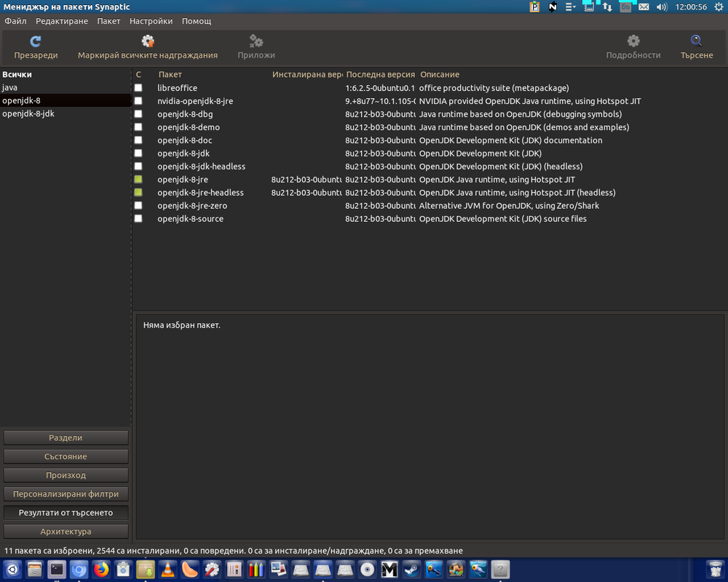Launch Minecraft from the dock
This screenshot has width=728, height=582.
click(x=456, y=570)
